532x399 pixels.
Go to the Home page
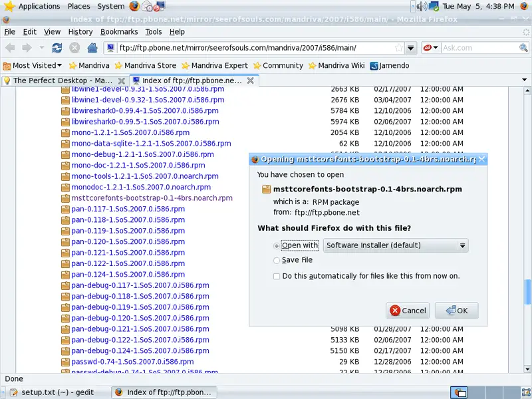click(92, 48)
